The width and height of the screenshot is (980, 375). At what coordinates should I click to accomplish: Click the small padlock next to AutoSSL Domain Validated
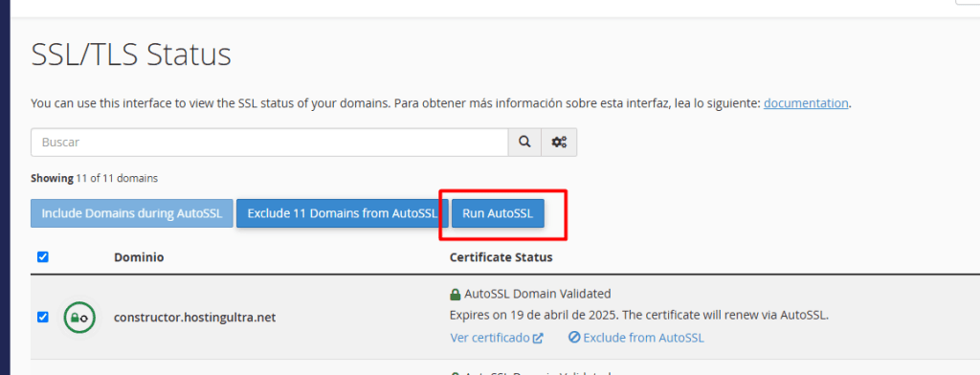455,294
